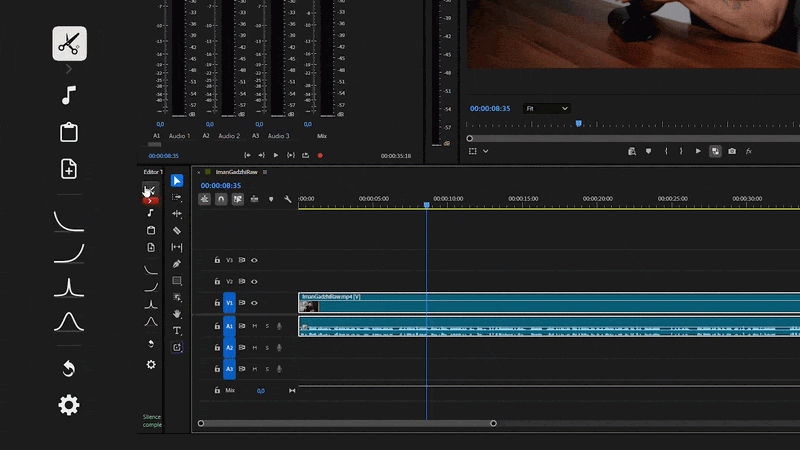Screen dimensions: 800x450
Task: Open ImanGadzhiRaw sequence panel menu
Action: point(265,172)
